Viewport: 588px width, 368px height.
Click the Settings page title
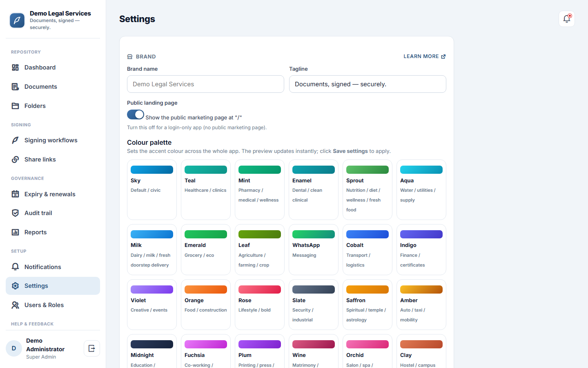pos(137,19)
